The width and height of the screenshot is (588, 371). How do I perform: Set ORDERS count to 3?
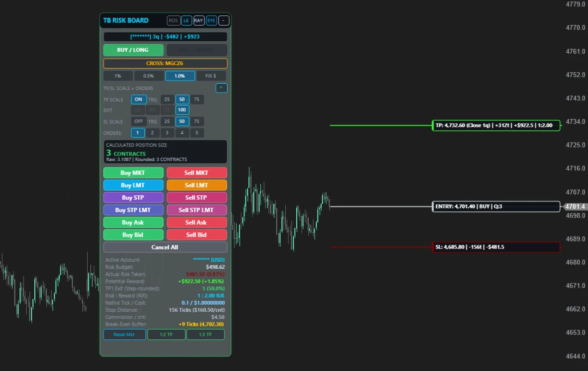pyautogui.click(x=167, y=133)
